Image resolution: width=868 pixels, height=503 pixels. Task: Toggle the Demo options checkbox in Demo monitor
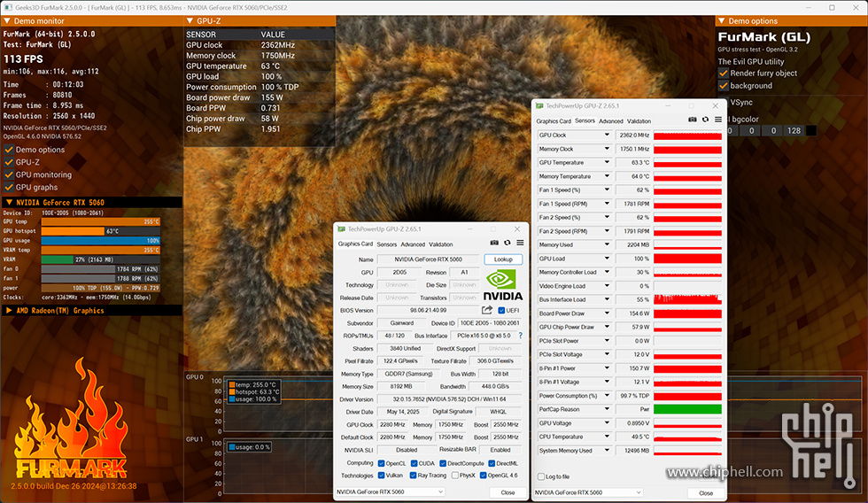coord(9,150)
